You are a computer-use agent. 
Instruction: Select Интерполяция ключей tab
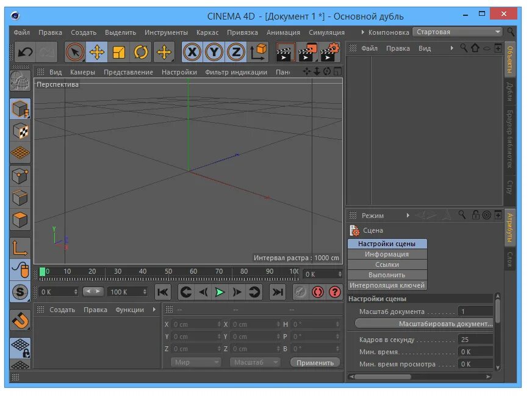pos(387,285)
